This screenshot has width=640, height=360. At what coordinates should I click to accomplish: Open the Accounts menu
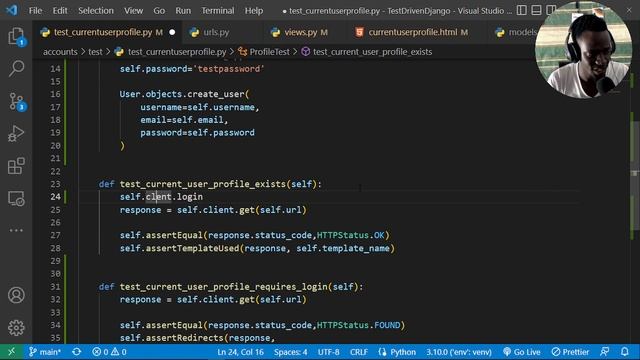(16, 295)
